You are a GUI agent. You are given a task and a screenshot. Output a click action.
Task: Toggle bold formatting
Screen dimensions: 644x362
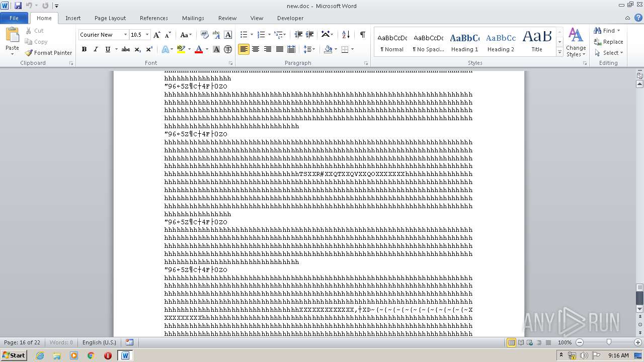(84, 49)
